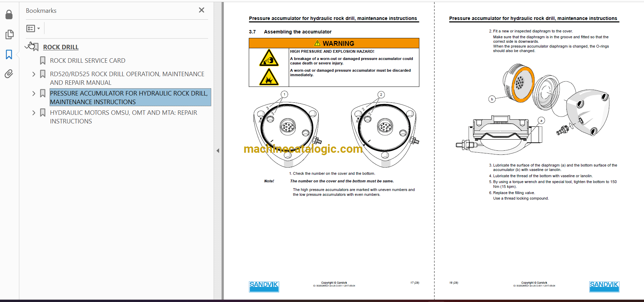
Task: Click 'Use a thread locking compound.' text
Action: 521,199
